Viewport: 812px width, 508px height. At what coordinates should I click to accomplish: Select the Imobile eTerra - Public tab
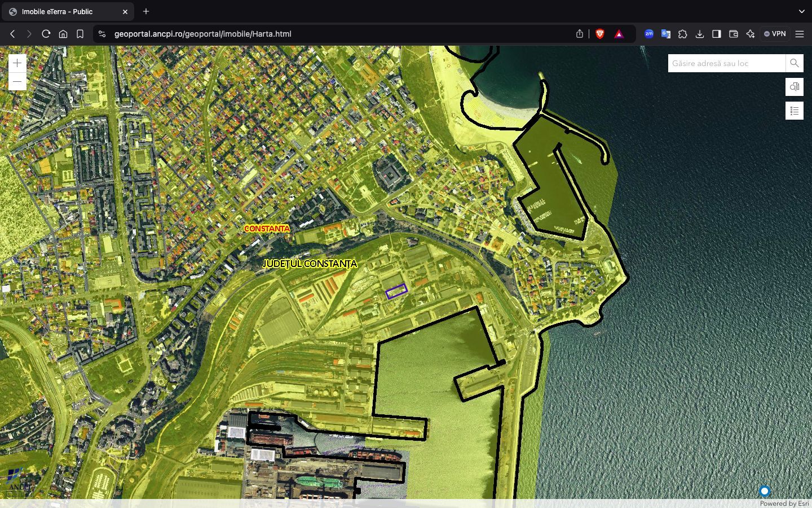62,11
